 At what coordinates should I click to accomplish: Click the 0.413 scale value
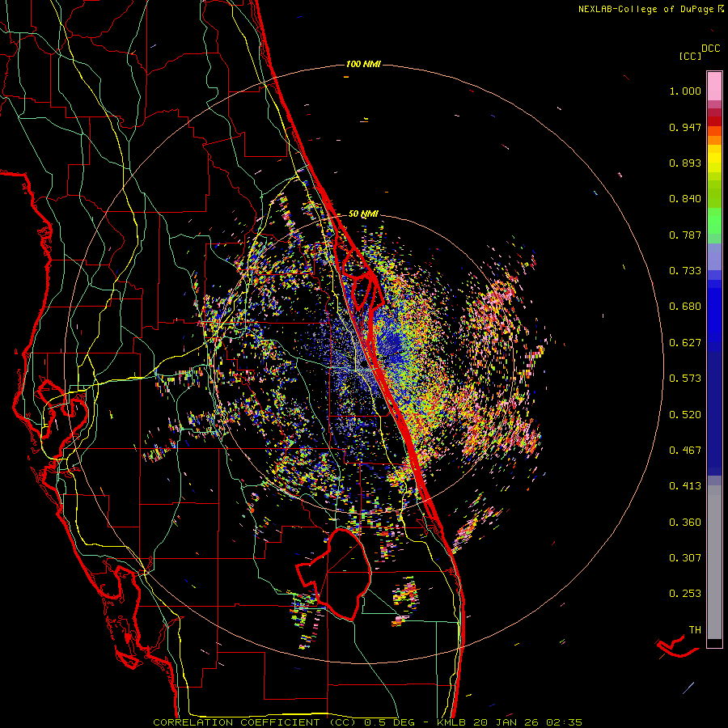(x=685, y=486)
